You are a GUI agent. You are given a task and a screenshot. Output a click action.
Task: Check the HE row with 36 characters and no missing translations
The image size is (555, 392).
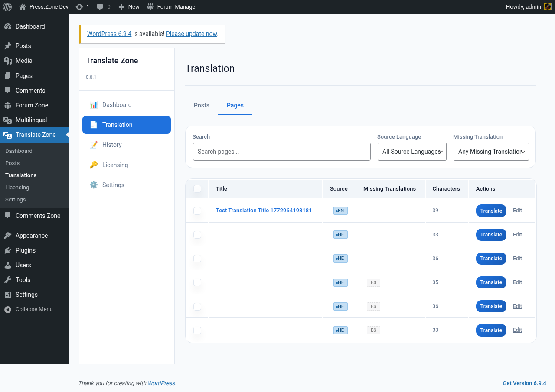coord(197,259)
